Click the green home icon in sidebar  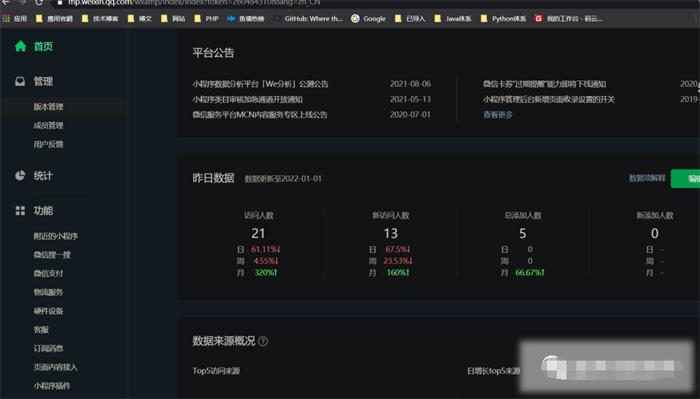point(20,46)
